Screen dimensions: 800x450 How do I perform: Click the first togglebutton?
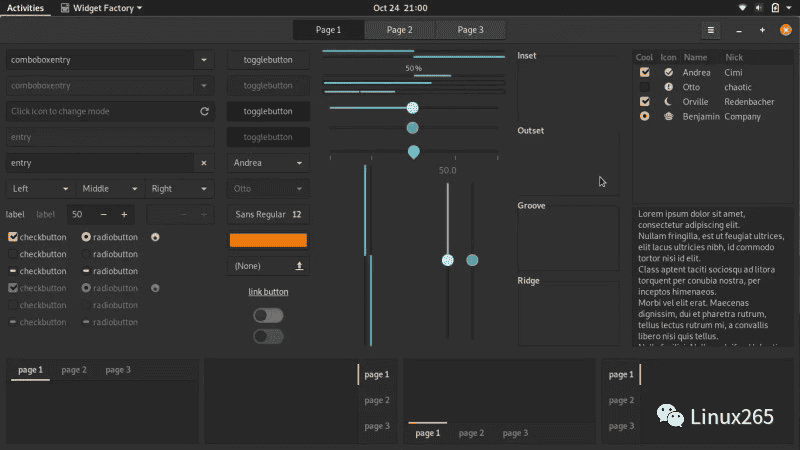point(268,60)
